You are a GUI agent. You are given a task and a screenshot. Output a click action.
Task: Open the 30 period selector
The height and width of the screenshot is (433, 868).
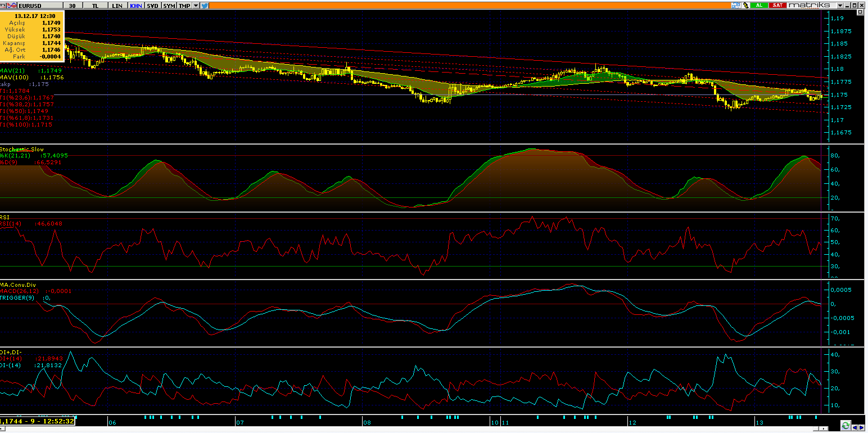(71, 5)
